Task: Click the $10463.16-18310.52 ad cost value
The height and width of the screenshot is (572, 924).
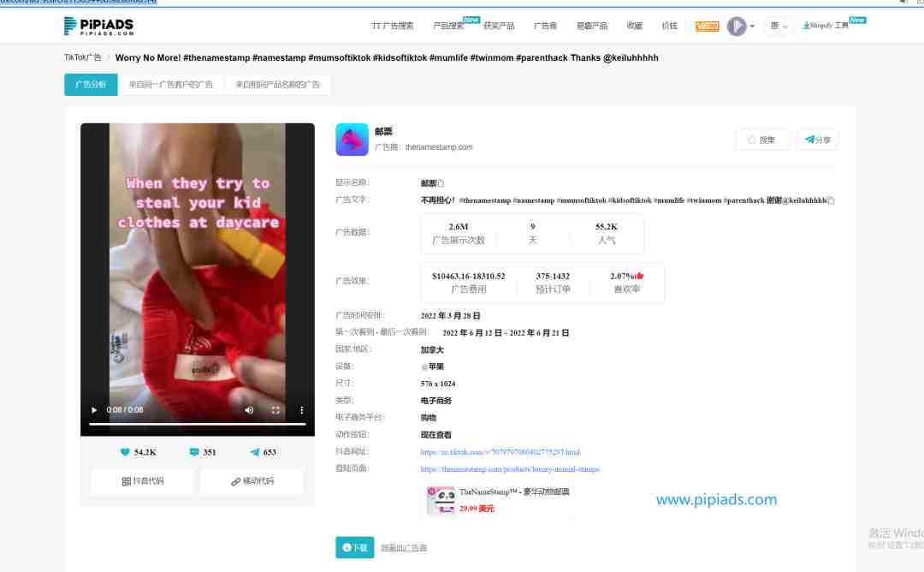Action: pyautogui.click(x=469, y=276)
